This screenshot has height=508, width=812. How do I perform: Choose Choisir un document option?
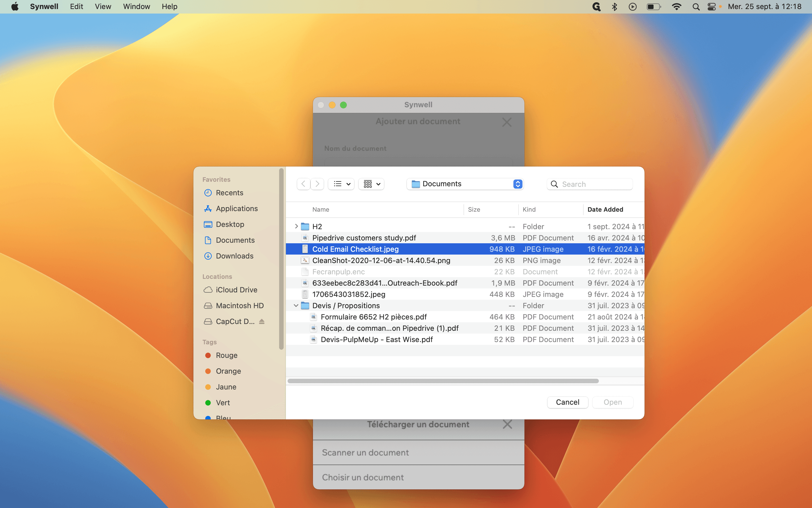418,478
